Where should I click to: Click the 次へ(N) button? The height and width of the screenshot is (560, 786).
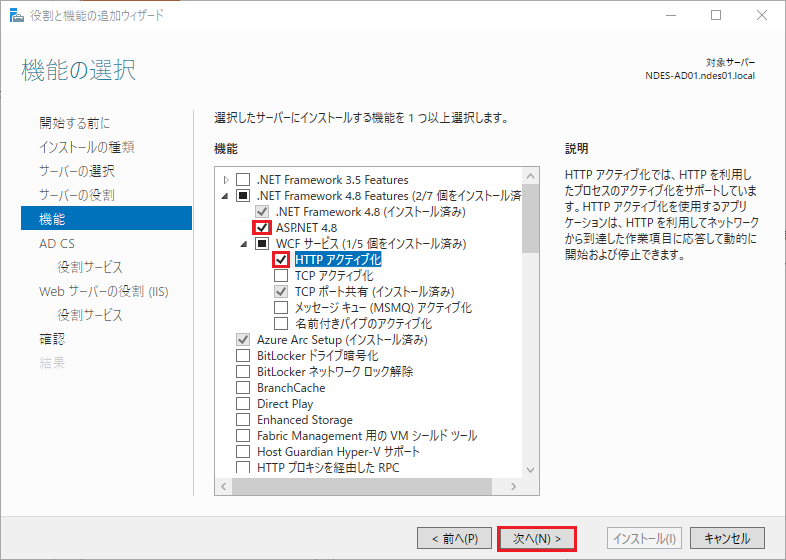click(537, 538)
